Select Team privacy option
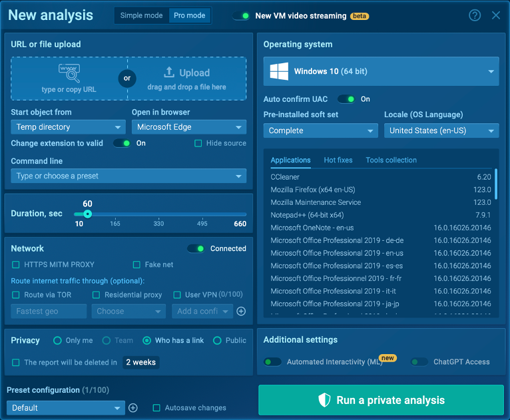Viewport: 510px width, 420px height. (x=107, y=340)
